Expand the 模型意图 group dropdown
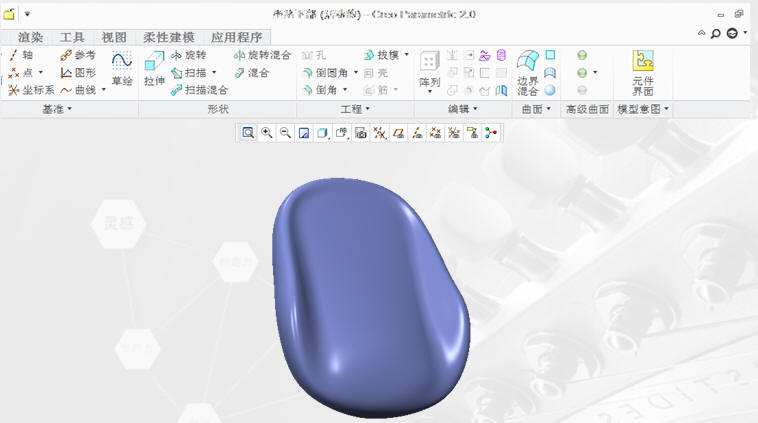 643,109
